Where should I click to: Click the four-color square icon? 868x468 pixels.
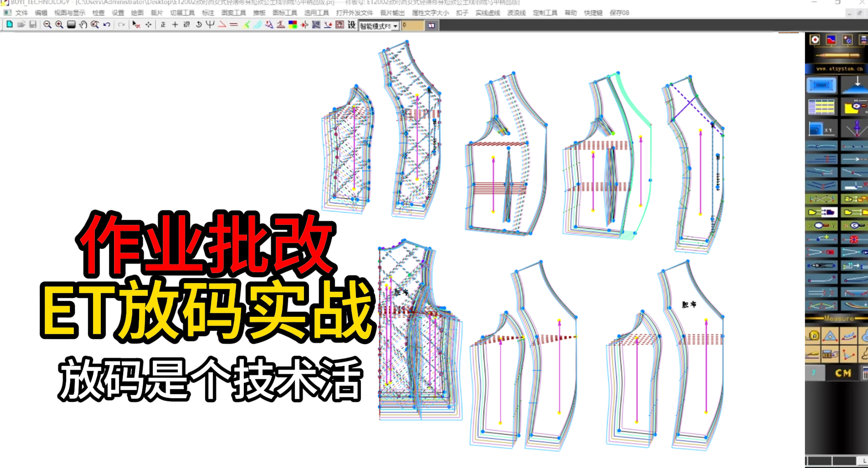293,25
